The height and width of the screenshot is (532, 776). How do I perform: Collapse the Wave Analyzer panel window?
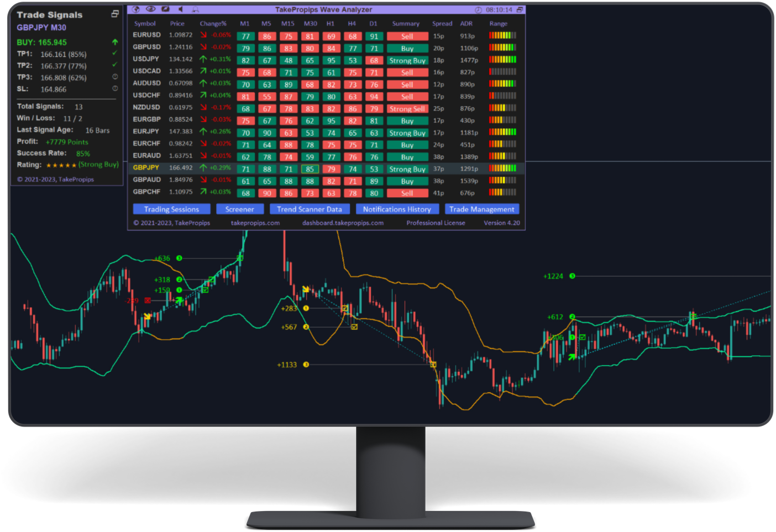coord(520,10)
